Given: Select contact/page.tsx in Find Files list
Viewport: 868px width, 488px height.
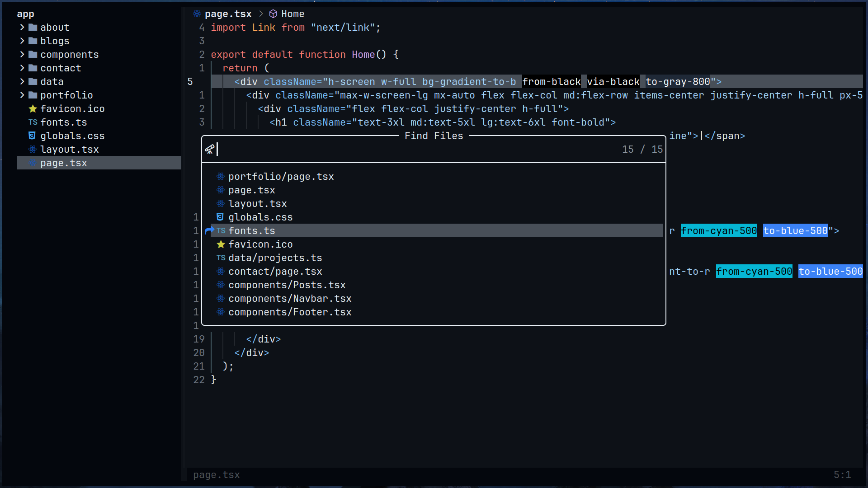Looking at the screenshot, I should 275,271.
